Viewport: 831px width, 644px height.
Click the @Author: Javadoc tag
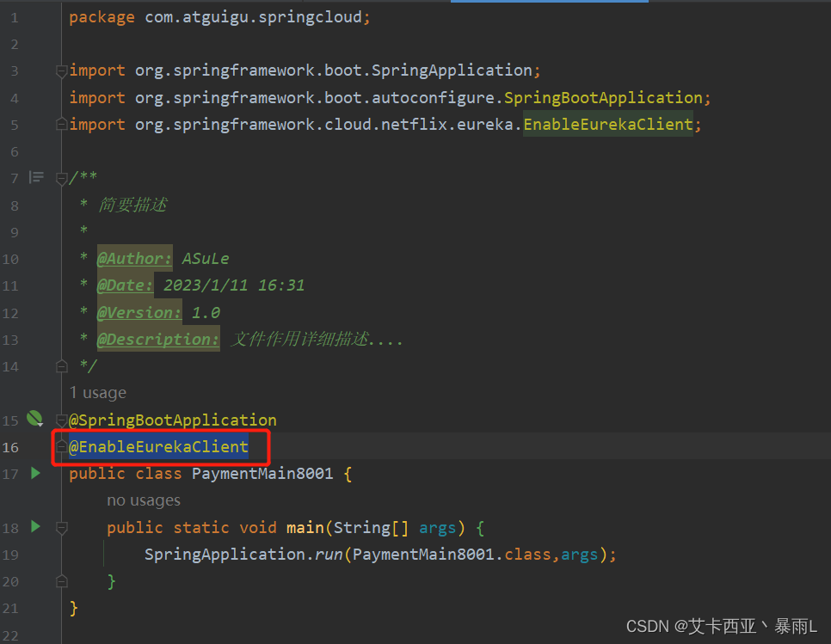click(134, 259)
